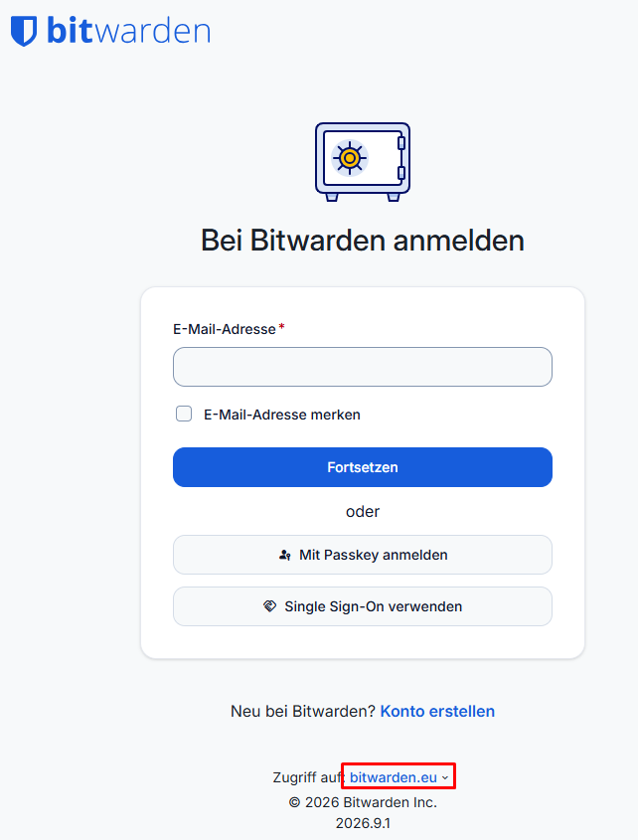The image size is (638, 840).
Task: Expand the chevron next to bitwarden.eu
Action: pyautogui.click(x=444, y=777)
